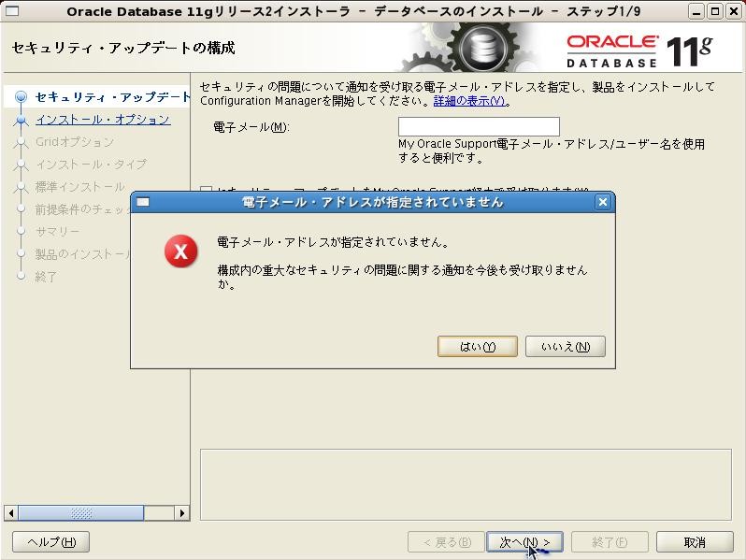
Task: Click 取消 button
Action: tap(695, 542)
